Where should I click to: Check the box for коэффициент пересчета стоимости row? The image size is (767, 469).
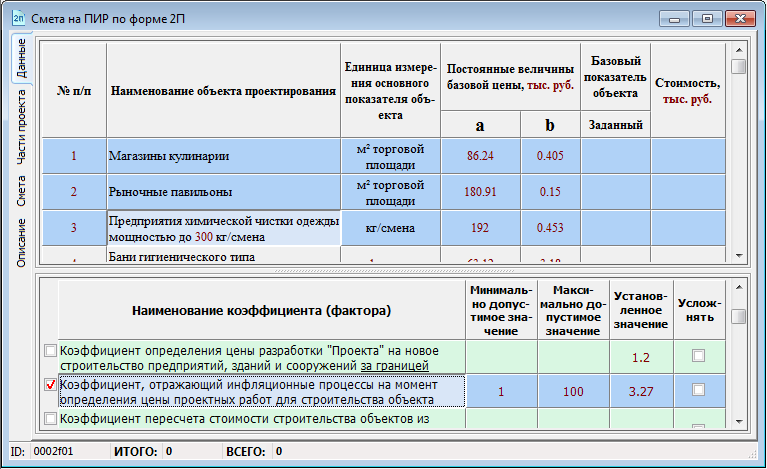[50, 419]
